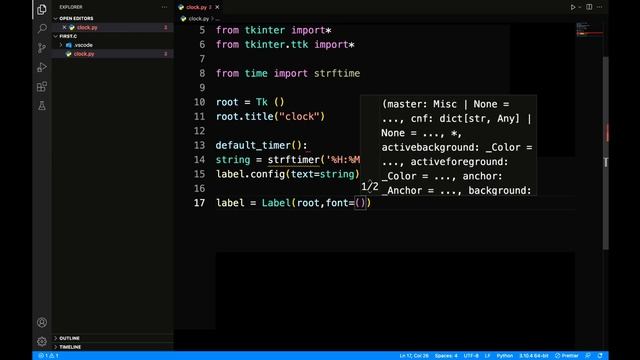Click the breadcrumb ellipsis after clock.py
The image size is (640, 360).
[218, 19]
